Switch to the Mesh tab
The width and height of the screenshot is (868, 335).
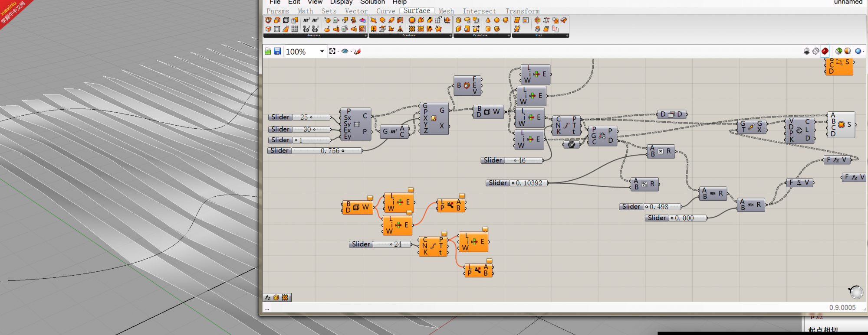446,11
